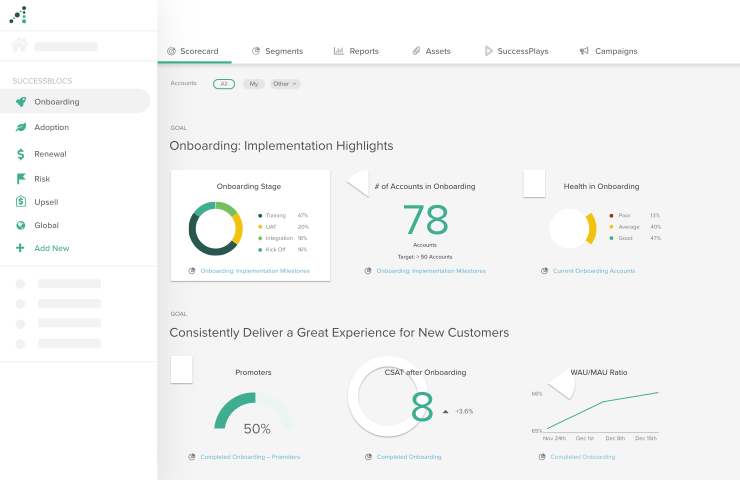Click the CSAT score 8
Viewport: 740px width, 480px height.
tap(422, 407)
